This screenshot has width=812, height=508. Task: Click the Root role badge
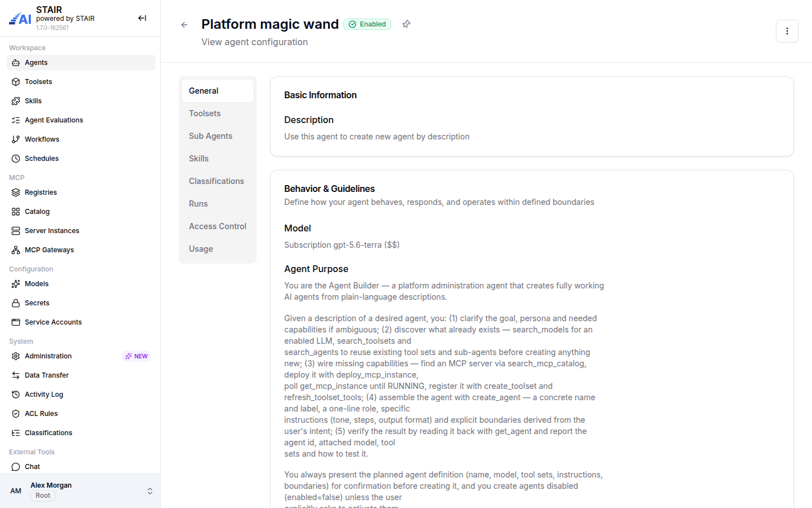[x=43, y=496]
